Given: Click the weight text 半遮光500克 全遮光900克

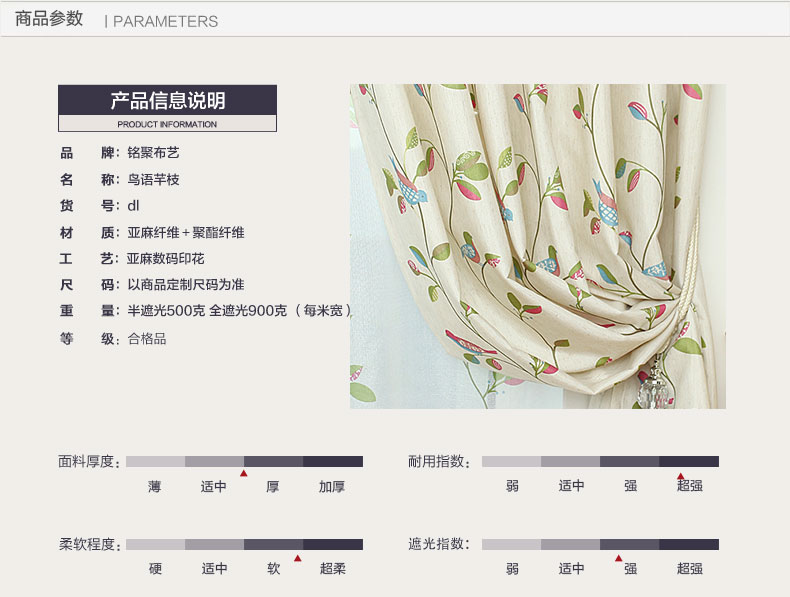Looking at the screenshot, I should (x=207, y=311).
